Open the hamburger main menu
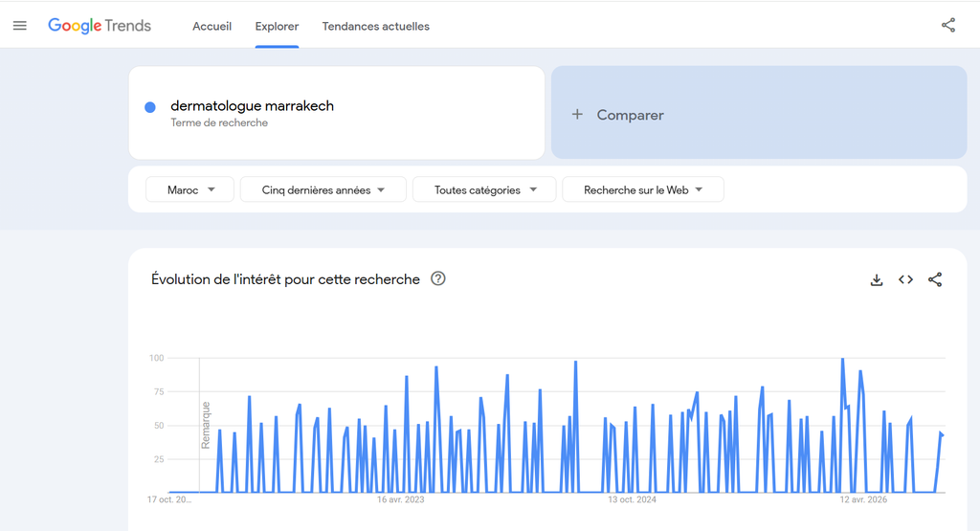980x531 pixels. point(20,26)
